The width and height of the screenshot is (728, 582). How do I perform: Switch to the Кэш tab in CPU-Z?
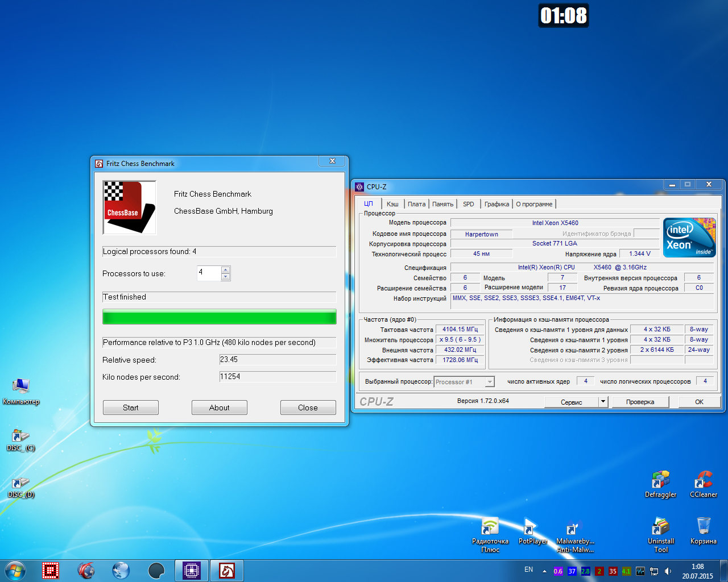click(x=392, y=204)
